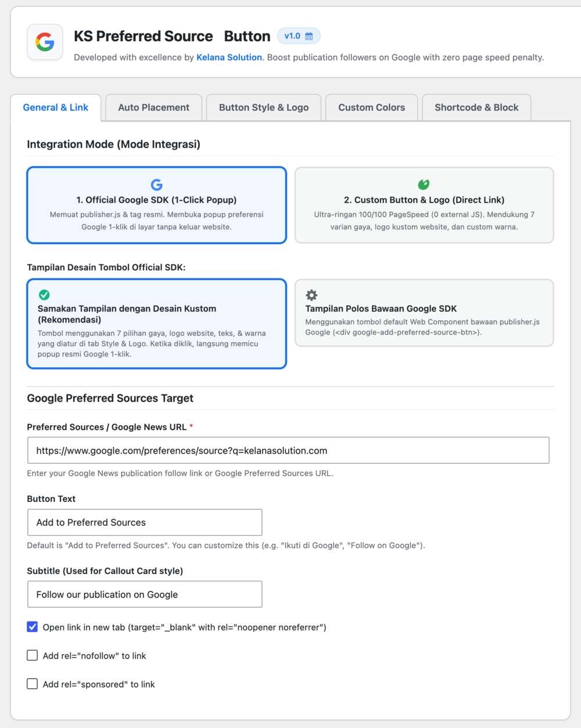Viewport: 581px width, 728px height.
Task: Click the 'Open link in new tab' label text
Action: click(184, 627)
